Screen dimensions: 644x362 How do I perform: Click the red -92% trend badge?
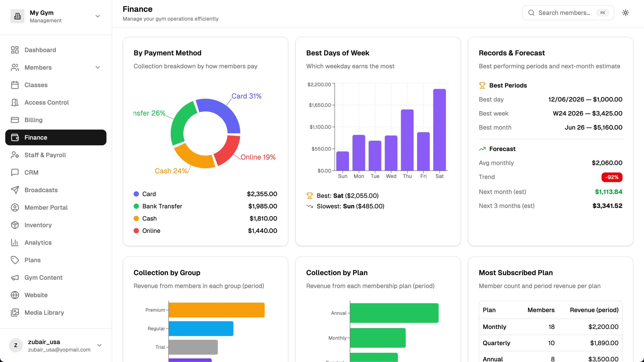612,177
